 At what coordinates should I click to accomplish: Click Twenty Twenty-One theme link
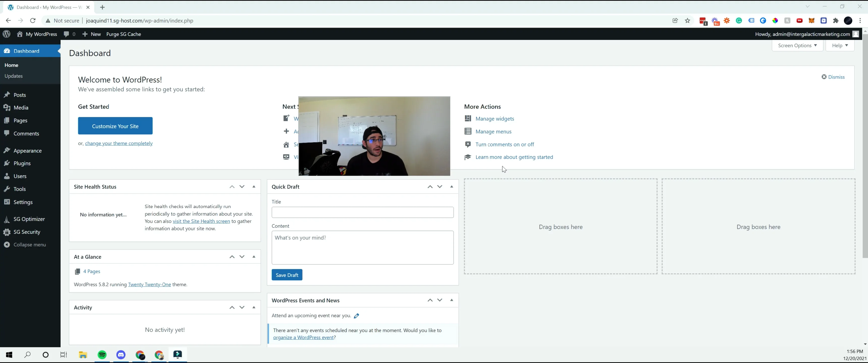click(149, 285)
